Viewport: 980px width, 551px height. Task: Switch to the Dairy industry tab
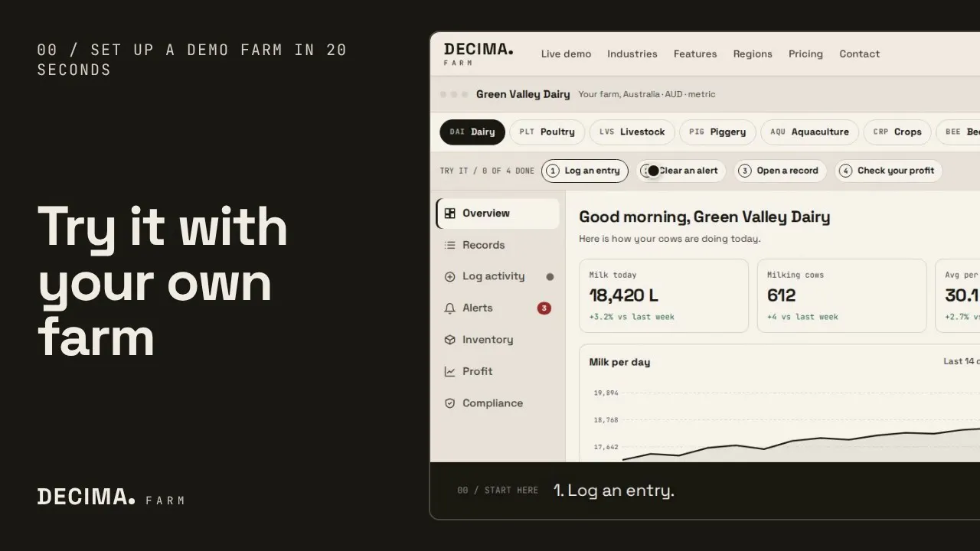472,132
